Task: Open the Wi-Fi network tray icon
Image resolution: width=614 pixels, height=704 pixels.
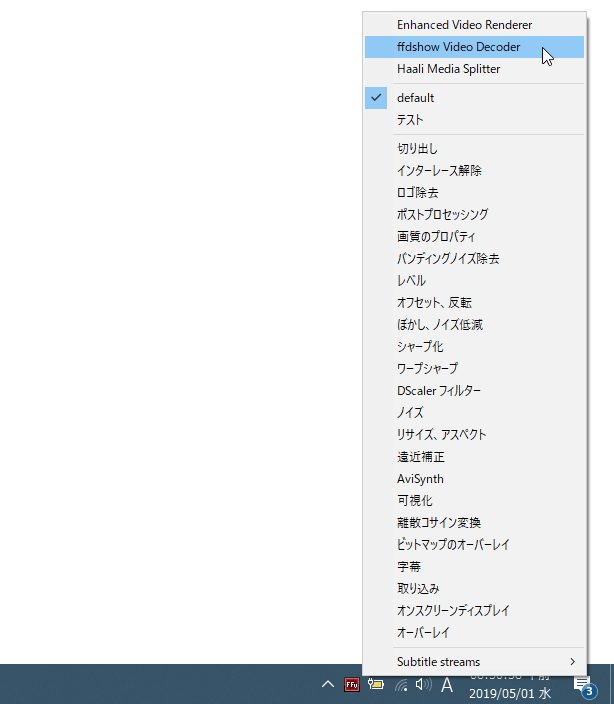Action: [401, 685]
